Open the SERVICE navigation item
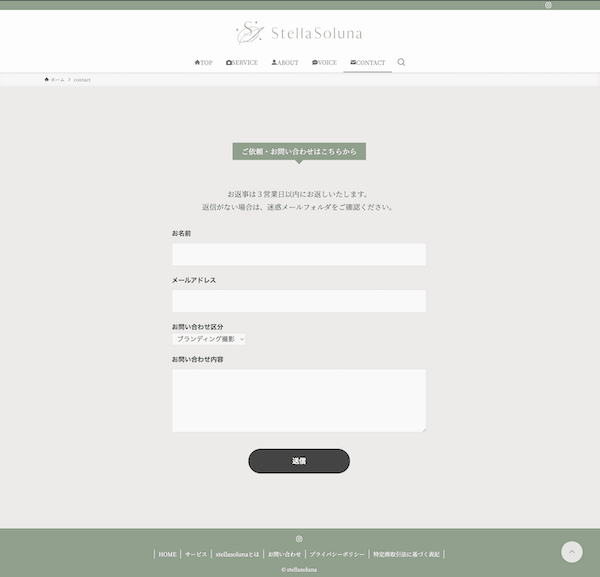Viewport: 600px width, 577px height. [x=242, y=63]
